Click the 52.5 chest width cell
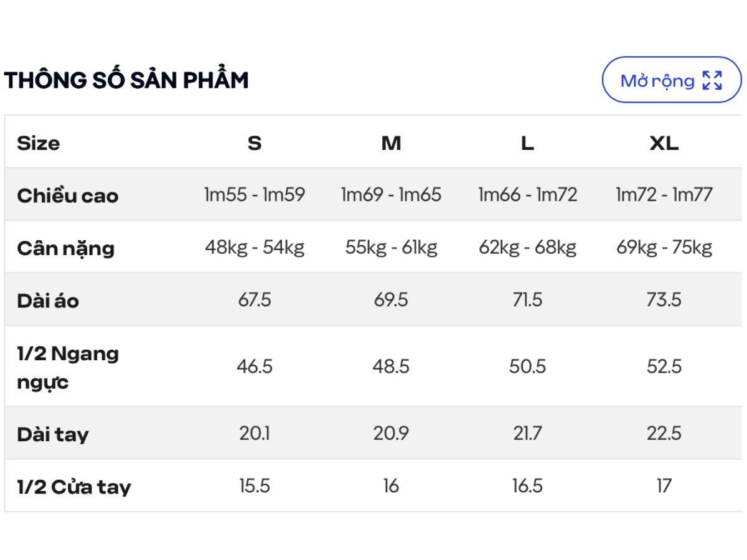Viewport: 747px width, 560px height. tap(664, 366)
